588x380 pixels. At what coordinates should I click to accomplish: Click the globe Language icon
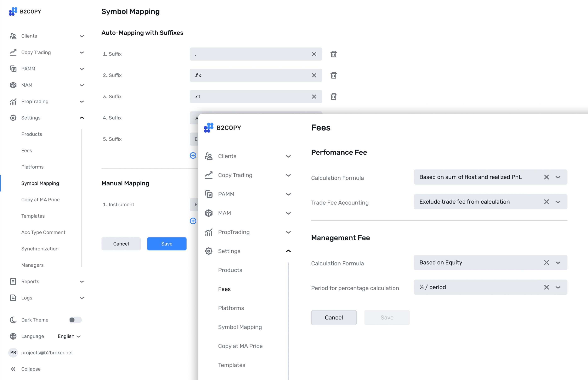[13, 336]
